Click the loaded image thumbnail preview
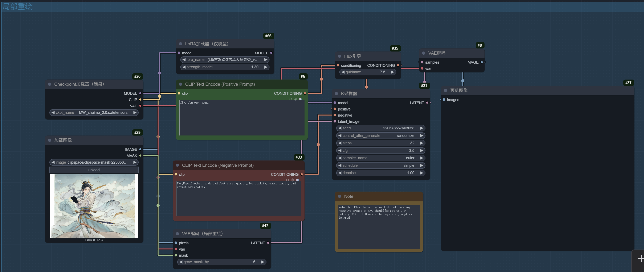Image resolution: width=644 pixels, height=272 pixels. [94, 206]
